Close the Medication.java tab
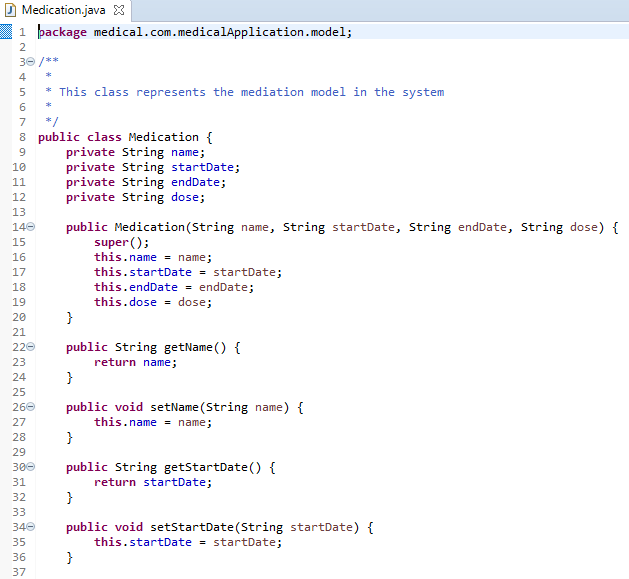Viewport: 629px width, 579px height. [119, 10]
